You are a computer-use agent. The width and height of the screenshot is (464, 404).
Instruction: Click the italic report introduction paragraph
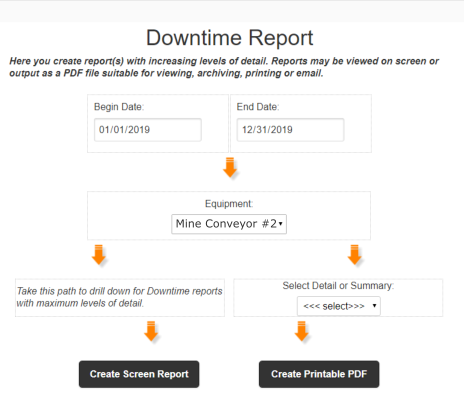click(224, 67)
